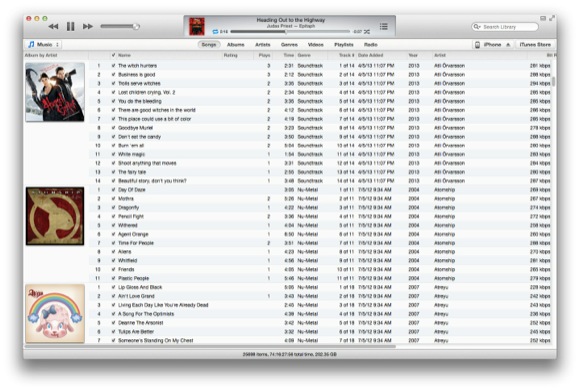Sort by the Plays column header
The width and height of the screenshot is (580, 391).
click(x=264, y=55)
